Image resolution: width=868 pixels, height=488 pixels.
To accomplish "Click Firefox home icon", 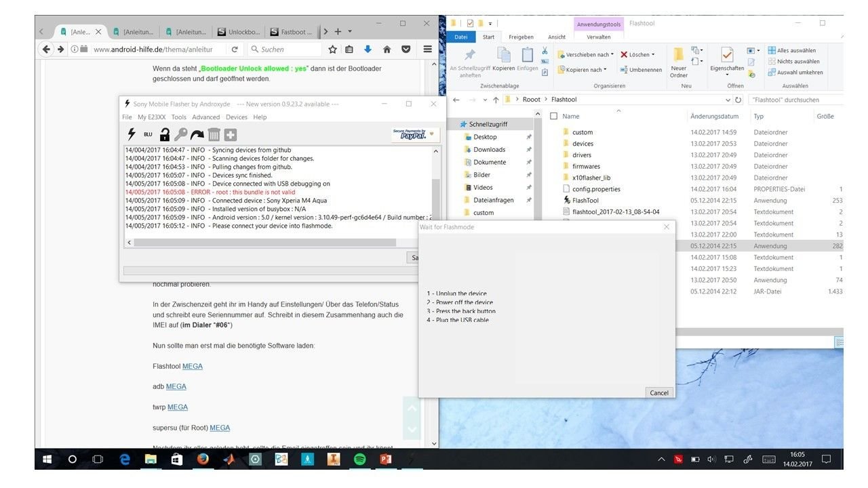I will [x=387, y=49].
